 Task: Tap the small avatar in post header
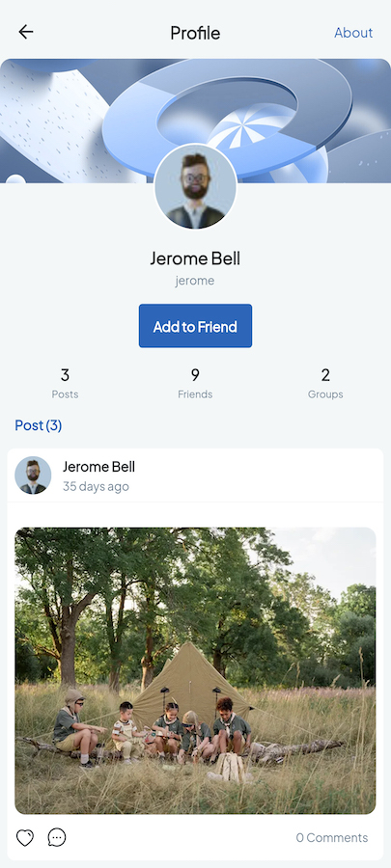point(33,475)
